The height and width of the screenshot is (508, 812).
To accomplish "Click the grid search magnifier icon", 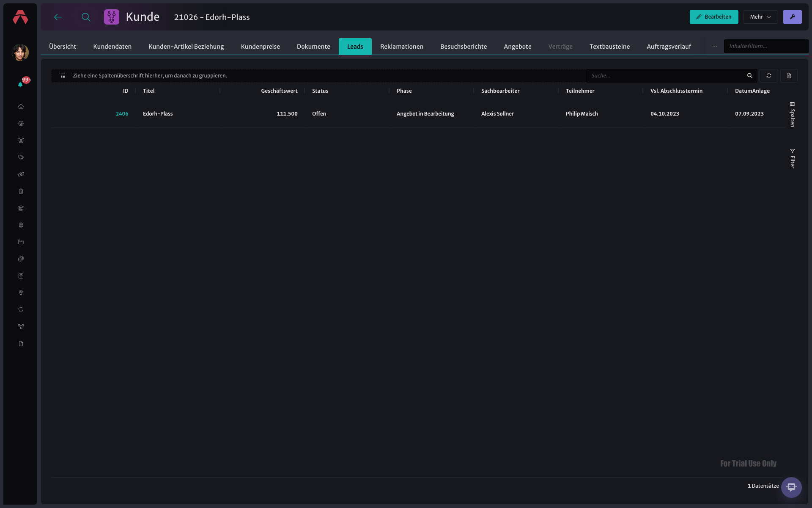I will point(750,76).
